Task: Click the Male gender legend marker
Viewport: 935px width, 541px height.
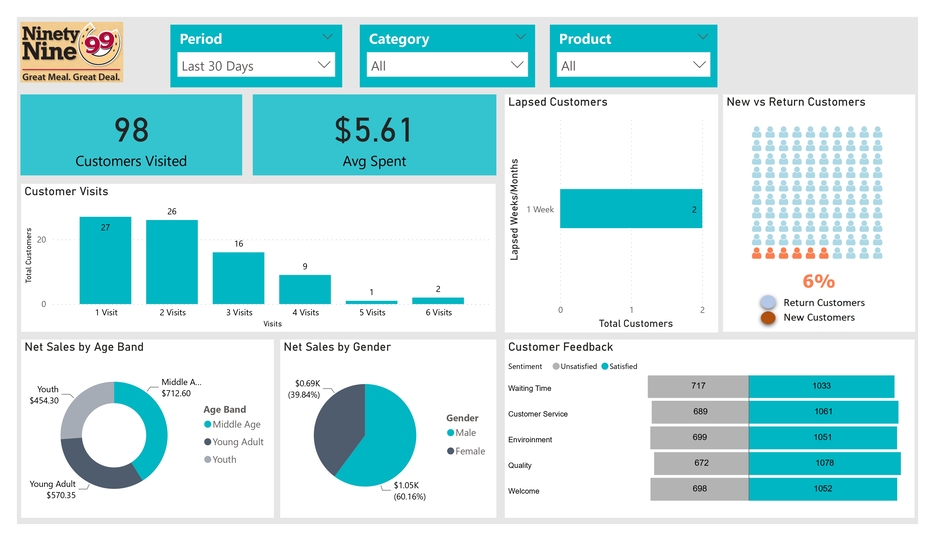Action: point(451,433)
